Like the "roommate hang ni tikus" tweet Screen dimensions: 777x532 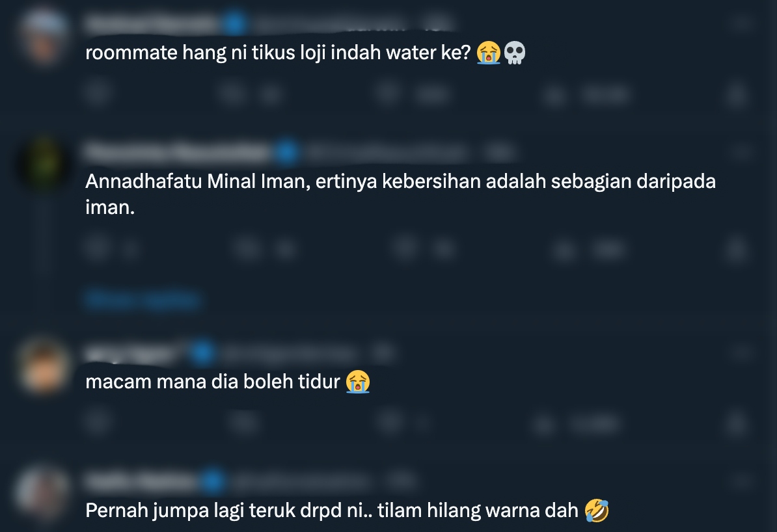point(388,93)
